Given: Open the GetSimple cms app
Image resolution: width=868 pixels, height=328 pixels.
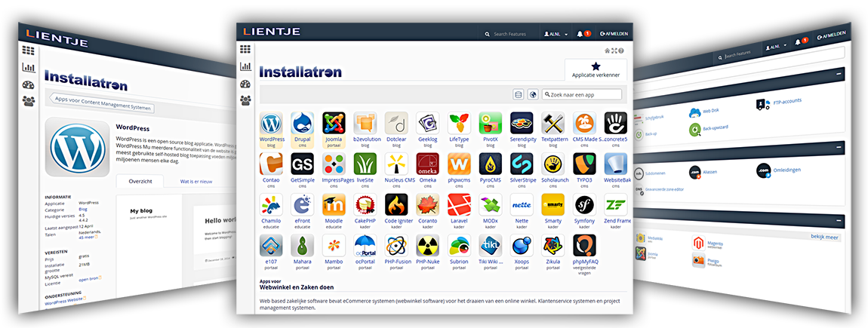Looking at the screenshot, I should click(302, 164).
